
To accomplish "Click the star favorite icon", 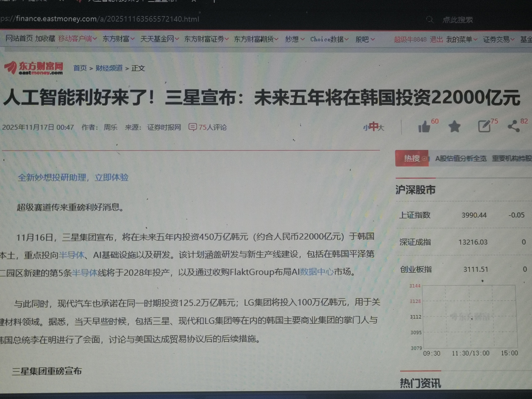I will 454,127.
